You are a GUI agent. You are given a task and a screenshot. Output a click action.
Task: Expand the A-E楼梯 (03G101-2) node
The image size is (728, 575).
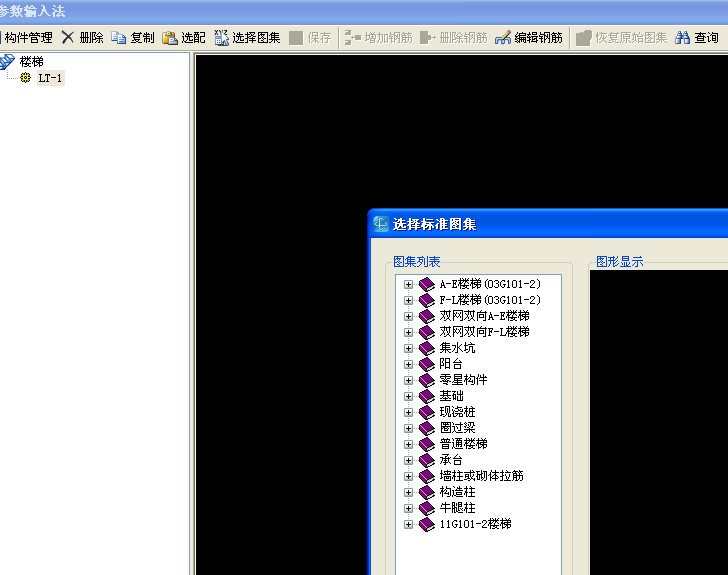click(x=408, y=284)
